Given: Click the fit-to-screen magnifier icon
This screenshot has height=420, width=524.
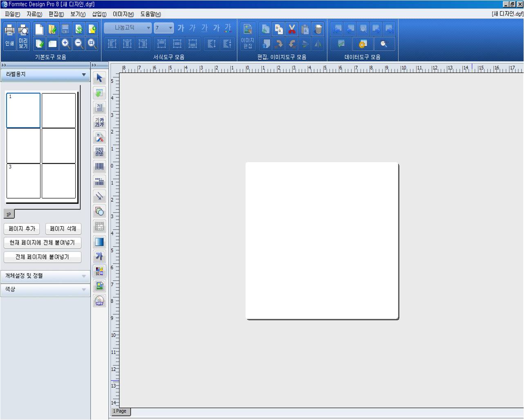Looking at the screenshot, I should tap(92, 43).
